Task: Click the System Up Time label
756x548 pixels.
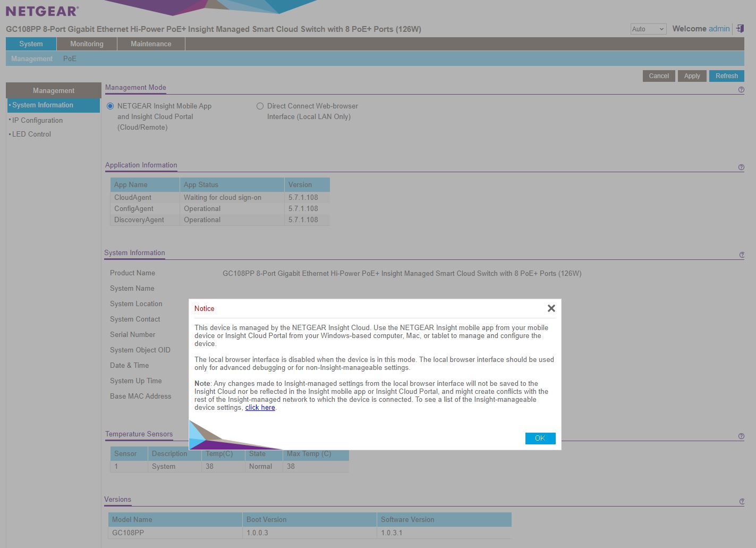Action: point(135,381)
